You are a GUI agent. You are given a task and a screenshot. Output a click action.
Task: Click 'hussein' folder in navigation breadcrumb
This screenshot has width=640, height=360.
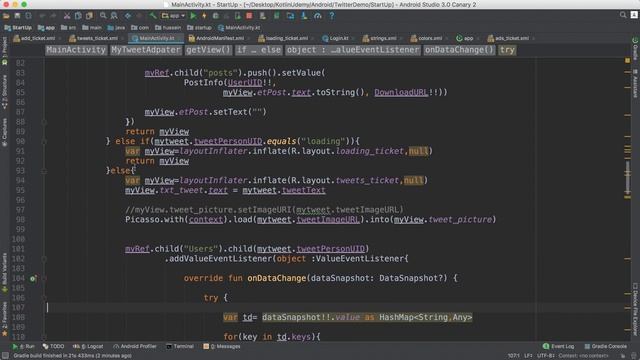coord(168,28)
